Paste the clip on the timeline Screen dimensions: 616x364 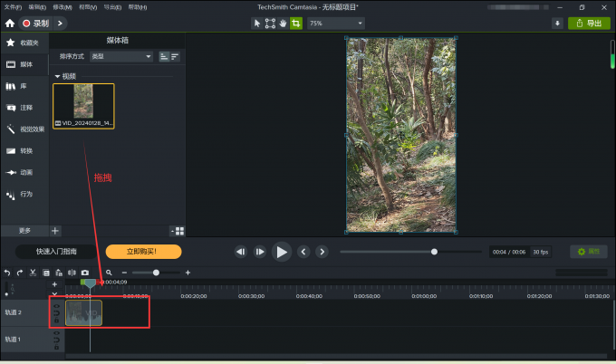pos(59,273)
